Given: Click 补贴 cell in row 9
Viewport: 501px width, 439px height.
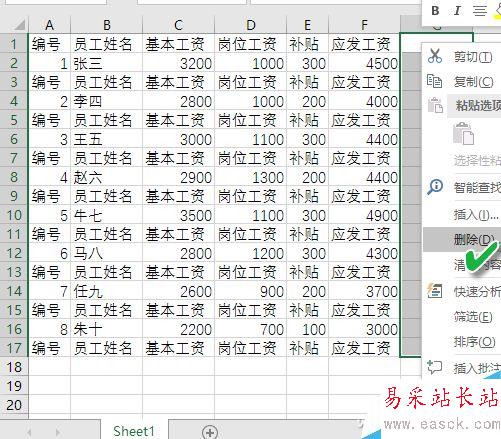Looking at the screenshot, I should [x=307, y=196].
